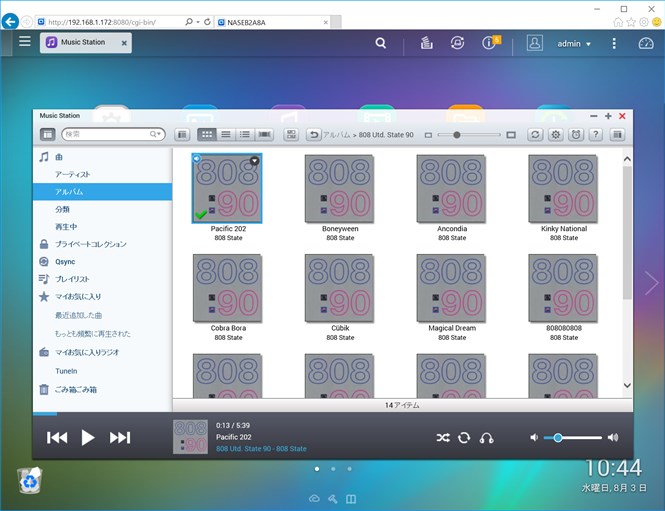665x511 pixels.
Task: Select the Boneyween track thumbnail
Action: 339,189
